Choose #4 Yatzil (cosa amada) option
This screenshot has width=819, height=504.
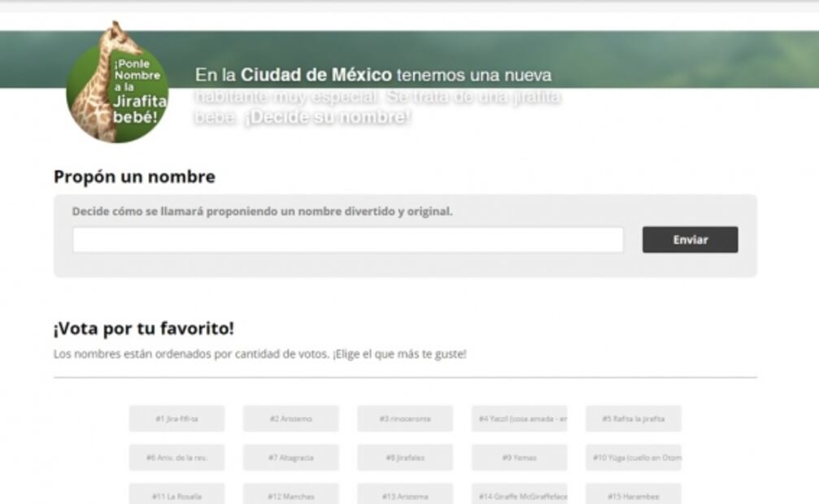click(519, 419)
